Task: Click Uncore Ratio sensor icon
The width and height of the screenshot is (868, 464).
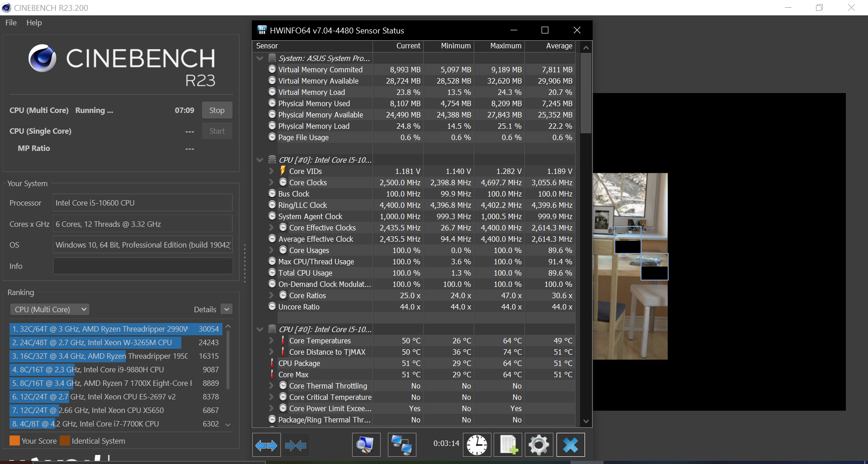Action: pyautogui.click(x=272, y=306)
